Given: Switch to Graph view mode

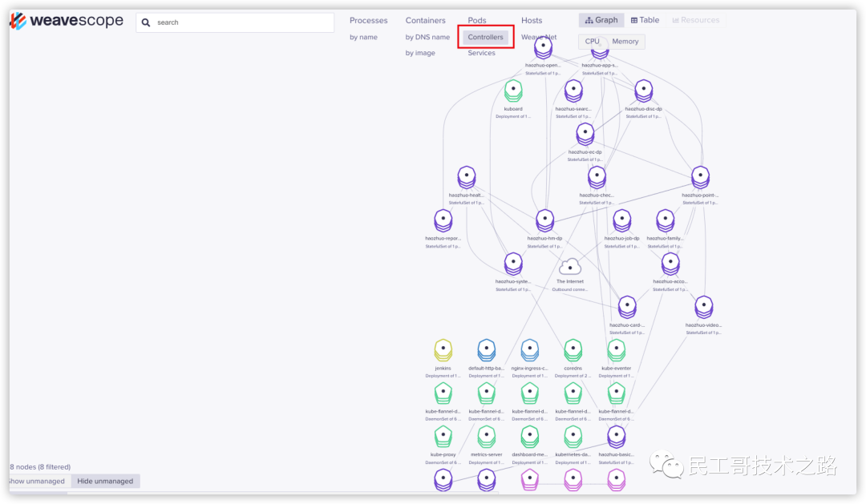Looking at the screenshot, I should [601, 20].
